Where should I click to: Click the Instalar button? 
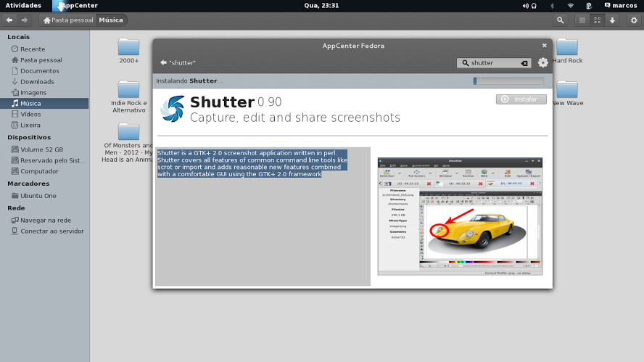click(x=521, y=99)
